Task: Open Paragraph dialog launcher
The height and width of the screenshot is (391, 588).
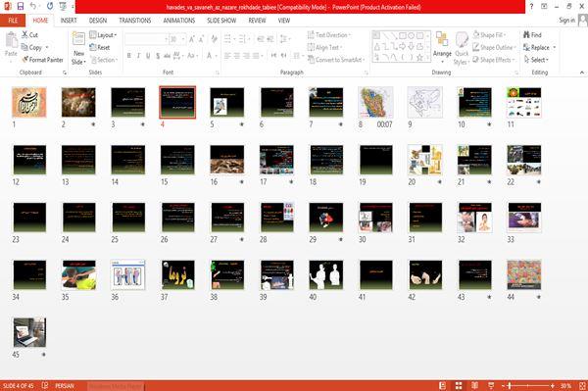Action: [366, 73]
